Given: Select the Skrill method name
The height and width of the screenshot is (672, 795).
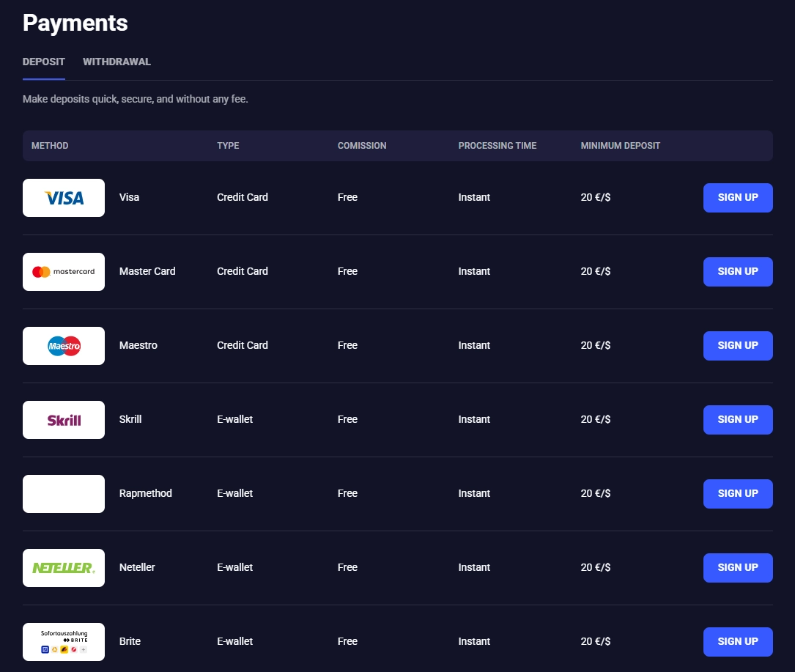Looking at the screenshot, I should point(130,419).
